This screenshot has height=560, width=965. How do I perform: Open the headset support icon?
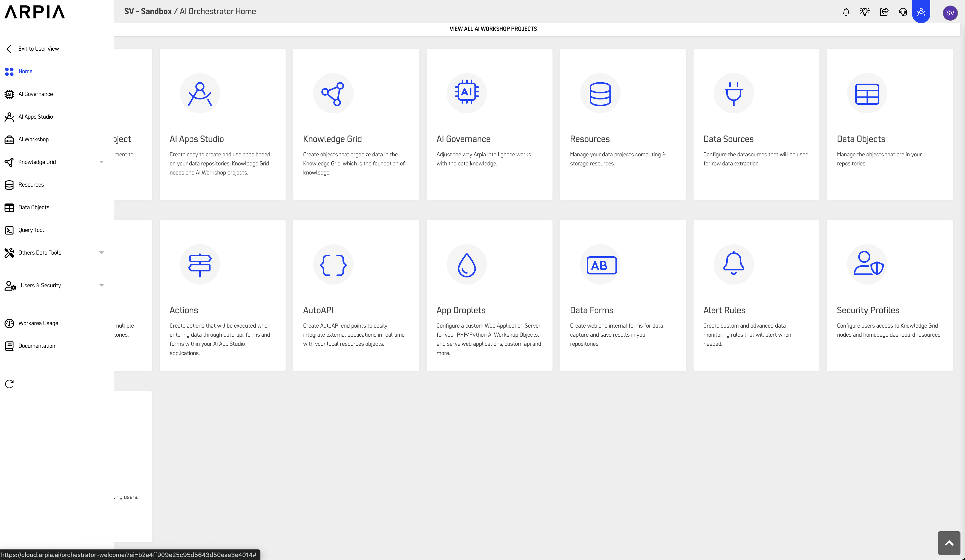tap(903, 12)
